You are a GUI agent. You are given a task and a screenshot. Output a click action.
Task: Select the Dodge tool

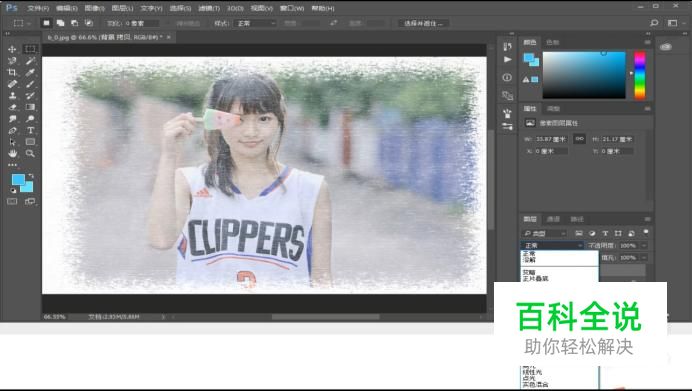click(30, 119)
